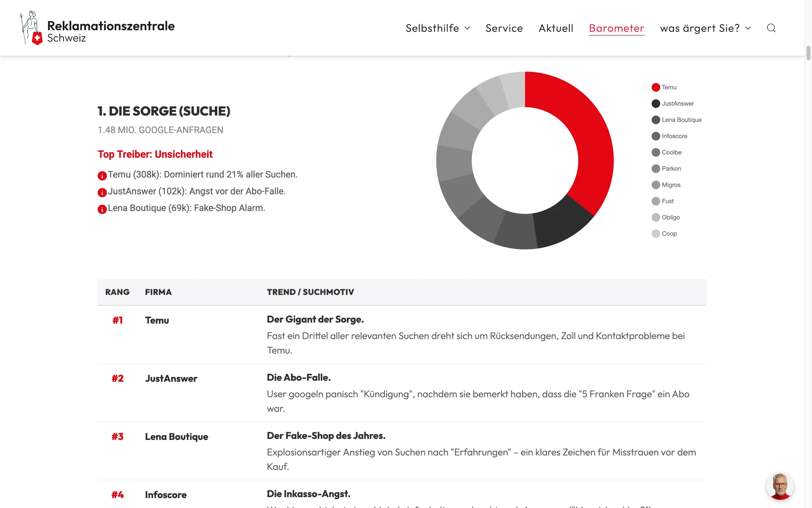The image size is (812, 508).
Task: Open the Service menu item
Action: pyautogui.click(x=504, y=28)
